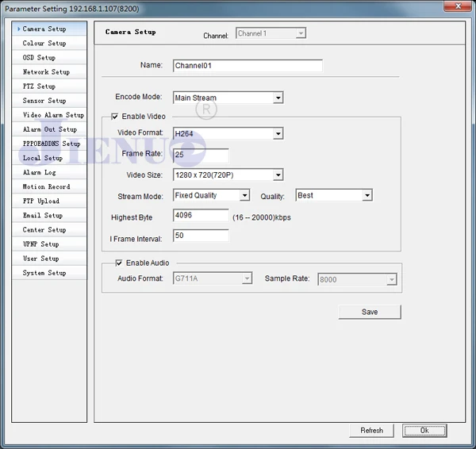Click the '(16 -- 20000)kbps' range text

click(261, 217)
